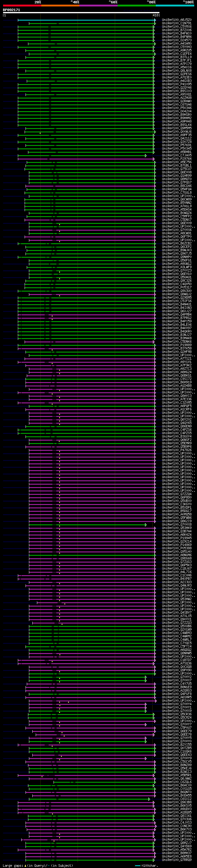This screenshot has height=868, width=197.
Task: Open the UniRef100_Q96TJ5 entry
Action: point(176,253)
